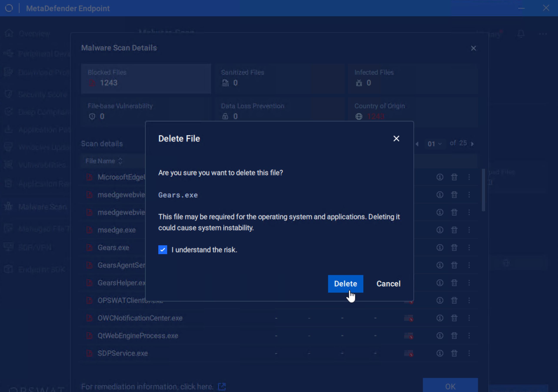558x392 pixels.
Task: Click the scan list vertical scrollbar
Action: click(x=483, y=190)
